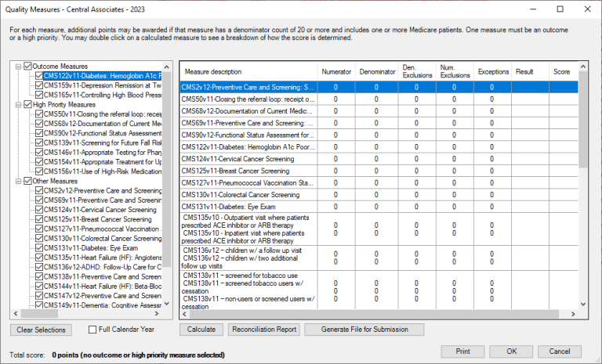Click tree scrollbar up arrow

pyautogui.click(x=167, y=67)
